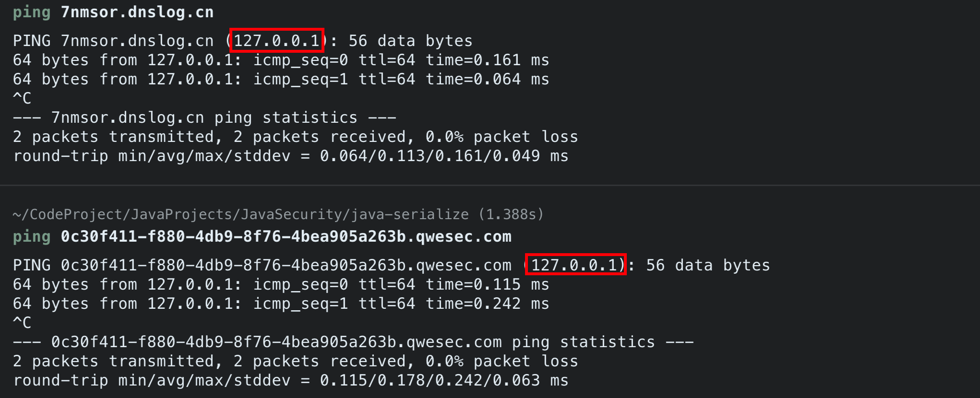Click the bold 7nmsor.dnslog.cn command hostname

tap(137, 12)
